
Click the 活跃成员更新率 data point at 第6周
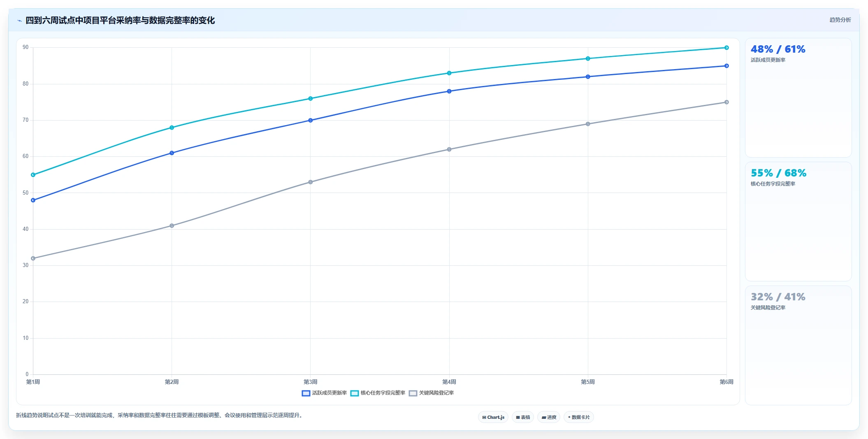(x=726, y=66)
